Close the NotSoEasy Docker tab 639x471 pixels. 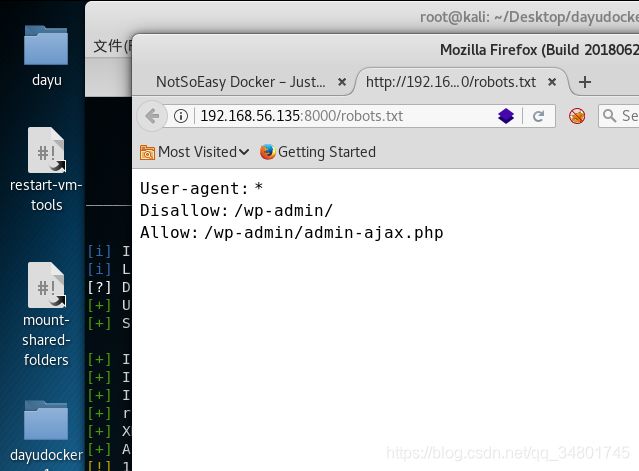[x=342, y=82]
